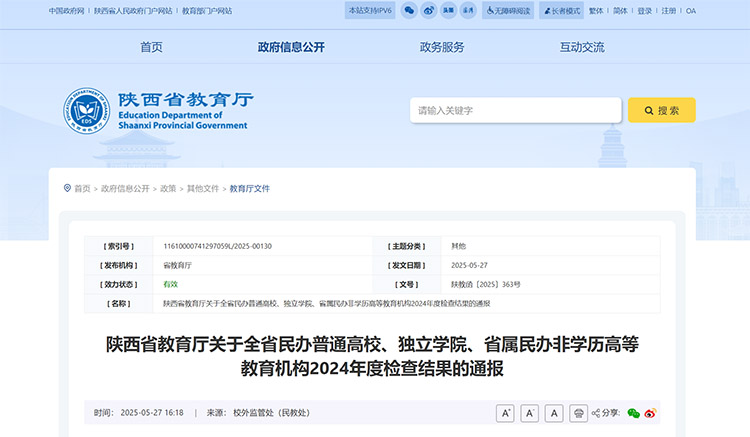Decrease font size with A- button
The height and width of the screenshot is (437, 750).
point(529,413)
